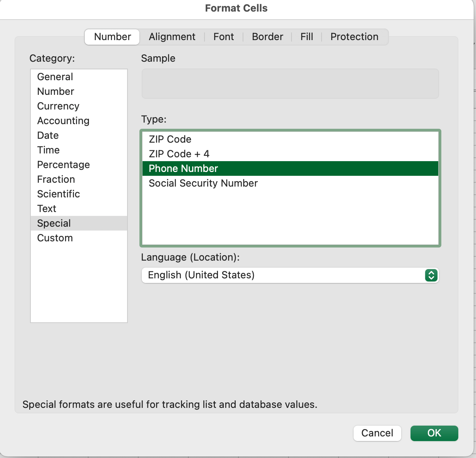Select the Fraction category
The width and height of the screenshot is (476, 458).
pyautogui.click(x=56, y=179)
